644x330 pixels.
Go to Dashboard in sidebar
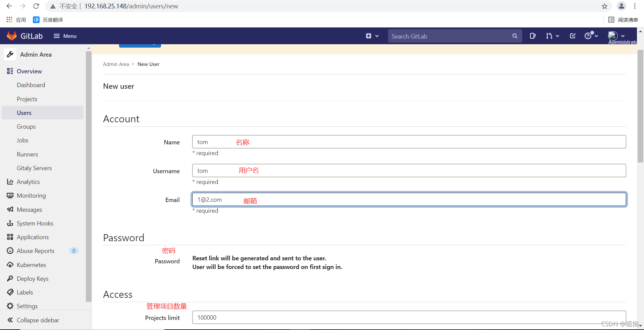pos(31,85)
